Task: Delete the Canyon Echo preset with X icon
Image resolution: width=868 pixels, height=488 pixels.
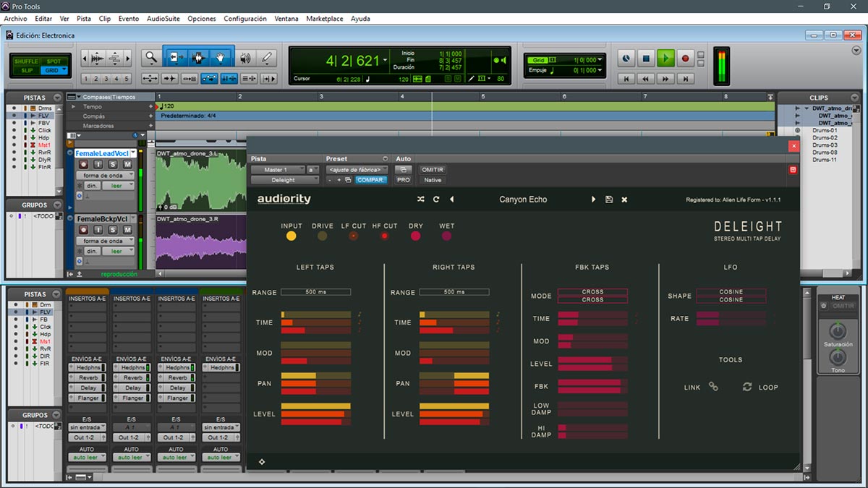Action: tap(624, 200)
